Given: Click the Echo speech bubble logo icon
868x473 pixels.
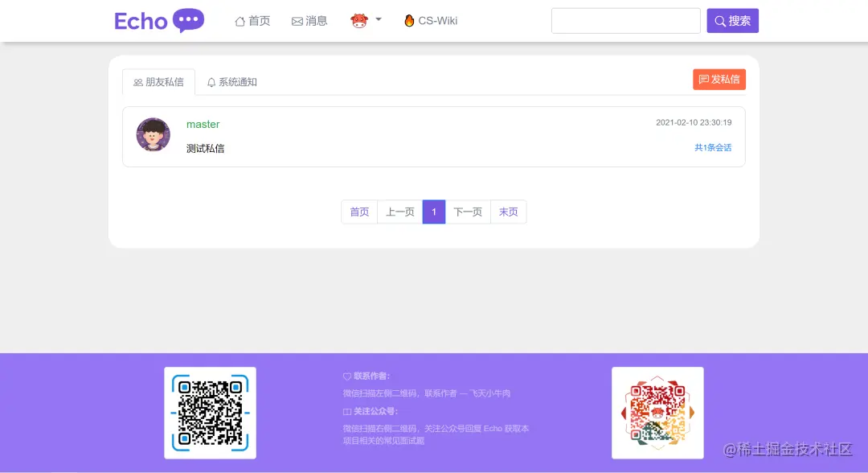Looking at the screenshot, I should point(188,20).
